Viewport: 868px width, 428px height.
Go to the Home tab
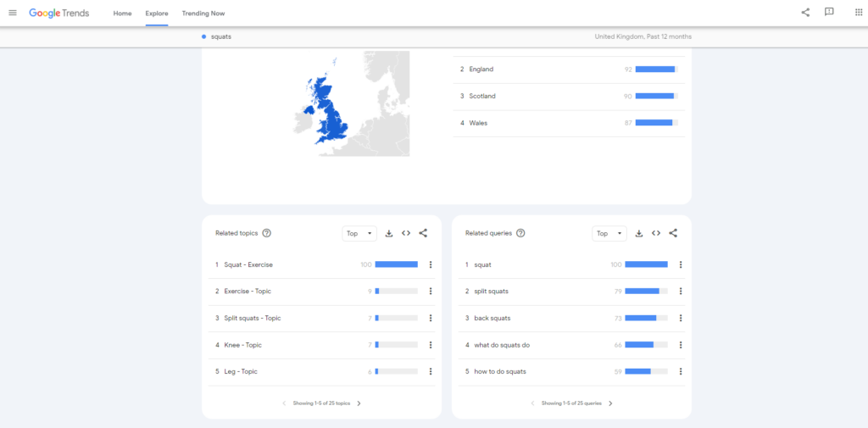click(x=122, y=14)
